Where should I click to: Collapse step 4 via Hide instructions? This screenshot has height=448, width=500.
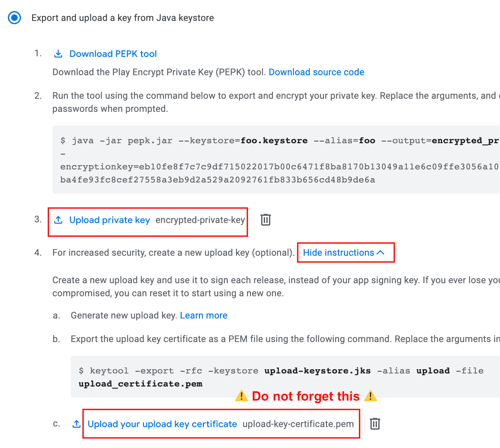[338, 252]
